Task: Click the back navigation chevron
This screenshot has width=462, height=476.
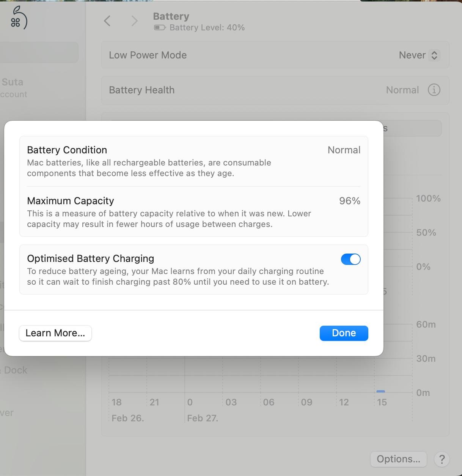Action: coord(107,21)
